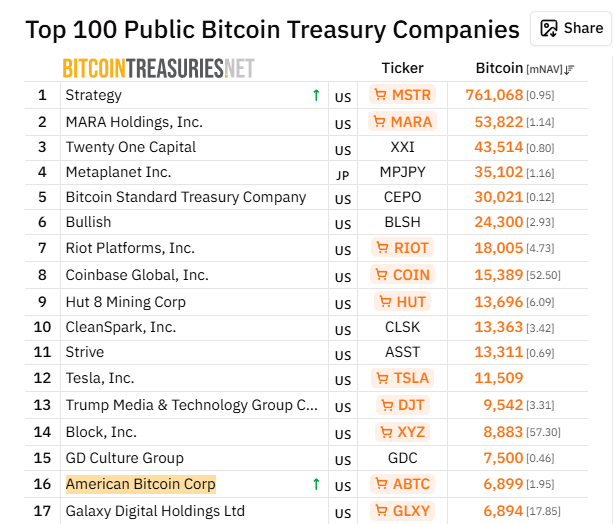The height and width of the screenshot is (524, 613).
Task: Click the MSTR ticker cart icon
Action: coord(380,95)
